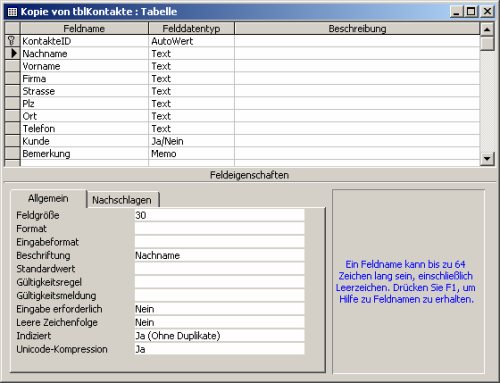The height and width of the screenshot is (383, 500).
Task: Click the Eingabe erforderlich value Nein
Action: click(x=219, y=309)
